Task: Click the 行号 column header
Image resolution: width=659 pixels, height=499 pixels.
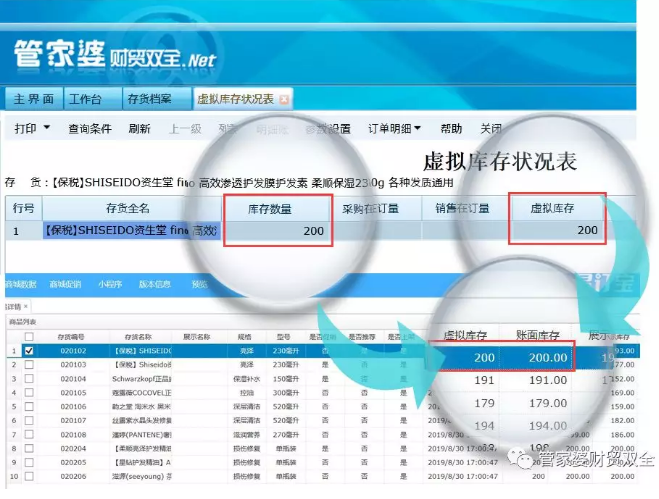Action: point(24,208)
